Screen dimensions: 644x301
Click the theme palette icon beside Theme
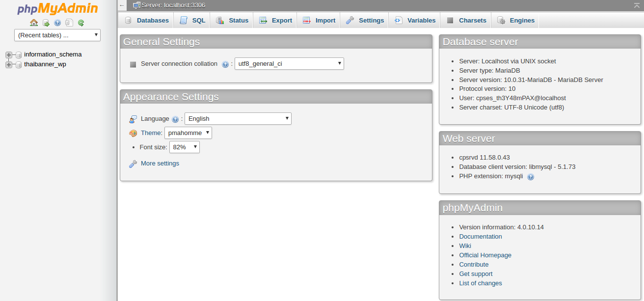[x=133, y=133]
